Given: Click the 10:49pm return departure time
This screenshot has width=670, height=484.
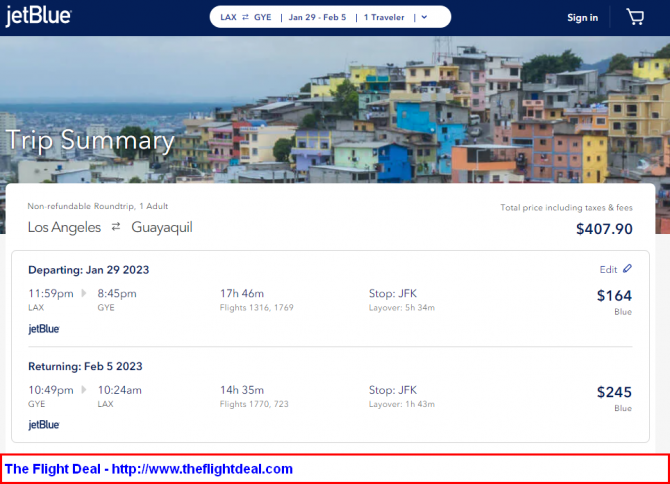Looking at the screenshot, I should [x=51, y=390].
